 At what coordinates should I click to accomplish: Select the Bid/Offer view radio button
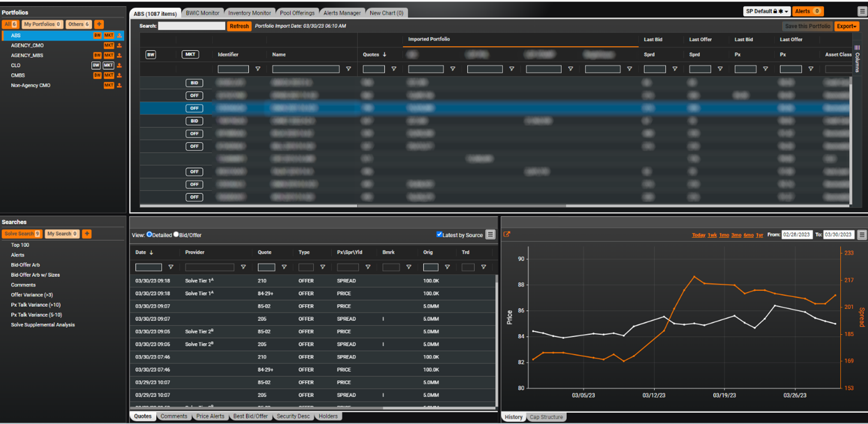coord(176,235)
